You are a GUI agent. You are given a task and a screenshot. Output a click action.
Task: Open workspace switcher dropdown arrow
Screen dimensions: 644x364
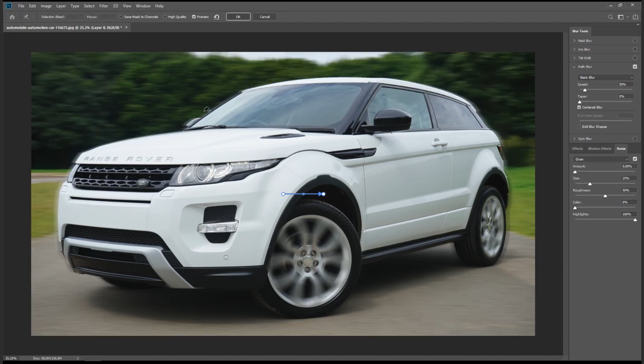point(627,17)
